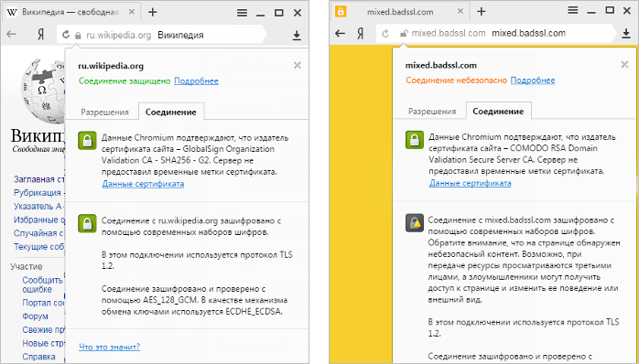The image size is (639, 364).
Task: Click the Yandex Я button in the Wikipedia window
Action: pos(40,35)
